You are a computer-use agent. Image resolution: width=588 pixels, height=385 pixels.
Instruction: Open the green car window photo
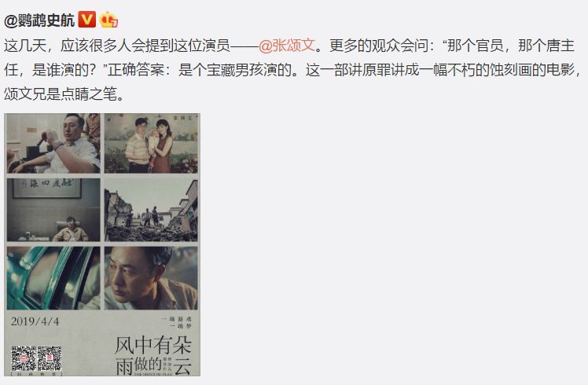pos(53,278)
